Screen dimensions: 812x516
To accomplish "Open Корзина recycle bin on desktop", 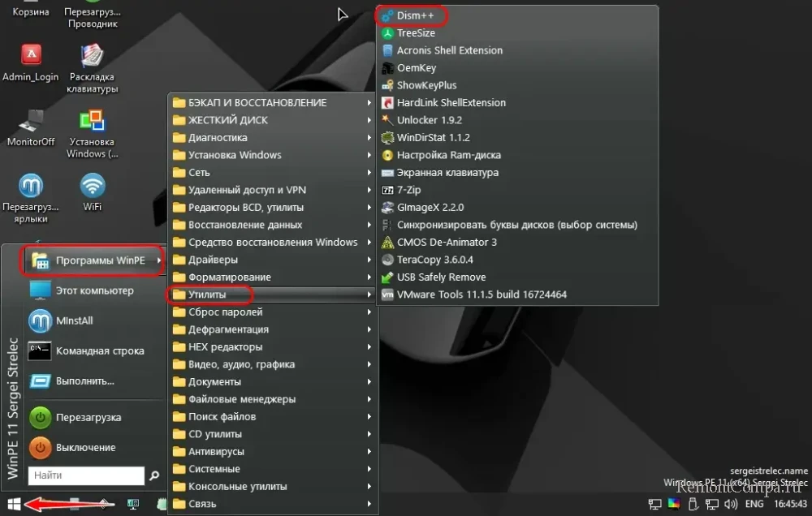I will tap(31, 8).
